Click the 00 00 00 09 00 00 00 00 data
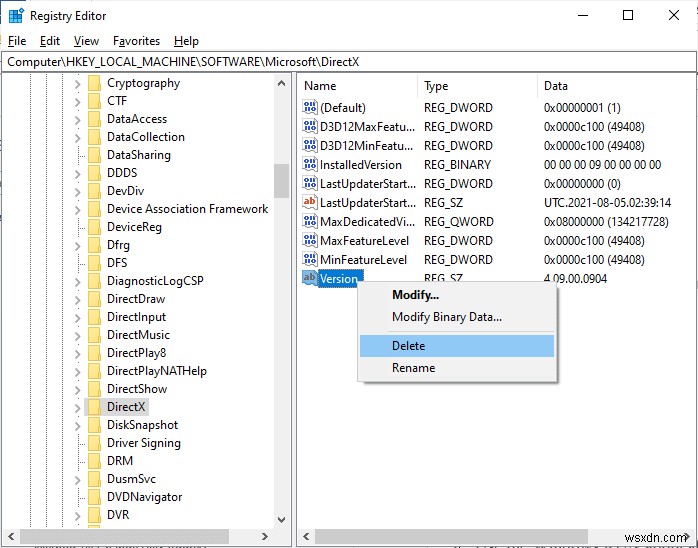Viewport: 698px width, 548px height. (602, 165)
